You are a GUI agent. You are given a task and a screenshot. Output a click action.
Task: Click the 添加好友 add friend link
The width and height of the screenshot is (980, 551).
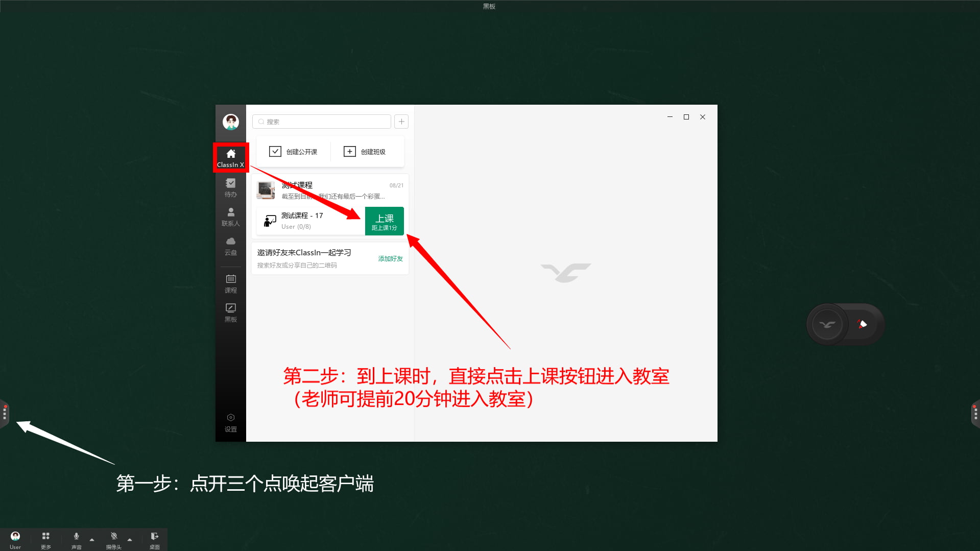[391, 259]
